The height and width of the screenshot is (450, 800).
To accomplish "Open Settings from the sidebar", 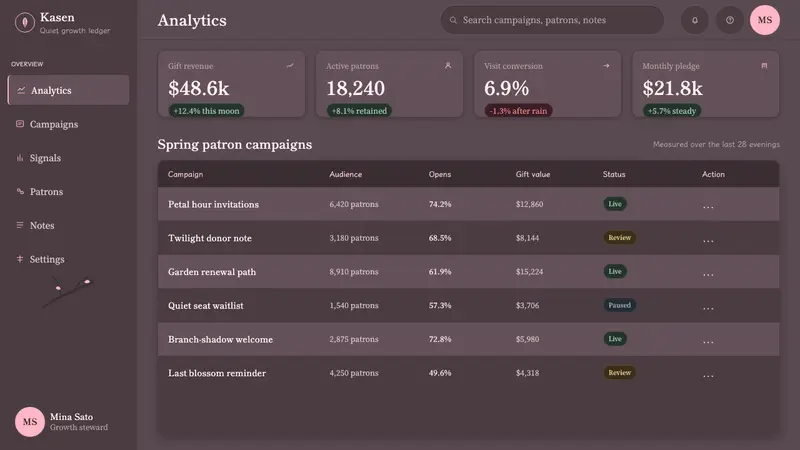I will tap(68, 259).
